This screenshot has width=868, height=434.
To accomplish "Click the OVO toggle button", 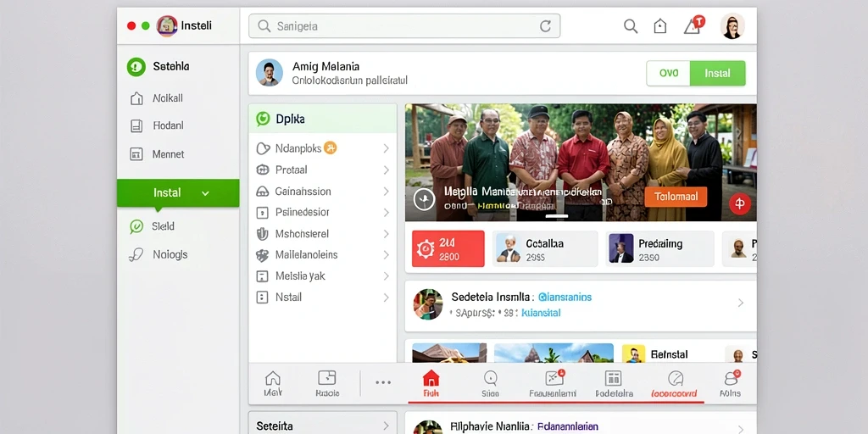I will click(x=669, y=73).
